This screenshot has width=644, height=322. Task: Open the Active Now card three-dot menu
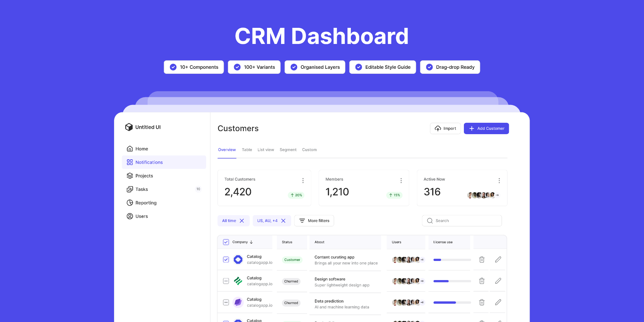click(499, 180)
